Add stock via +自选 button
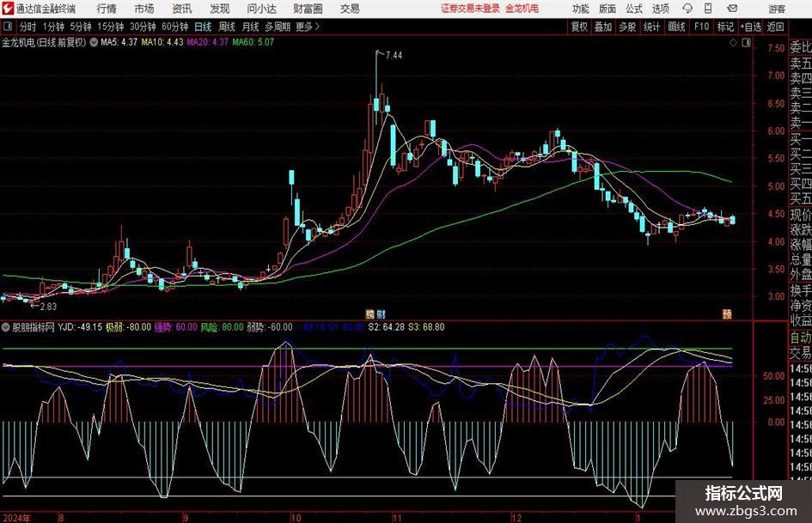Viewport: 812px width, 523px height. click(x=750, y=27)
